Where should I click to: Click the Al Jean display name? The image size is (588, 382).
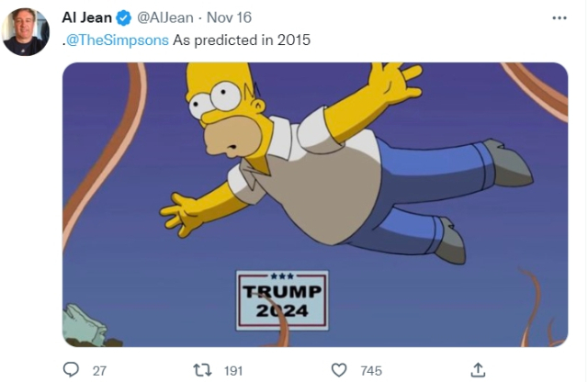click(85, 18)
